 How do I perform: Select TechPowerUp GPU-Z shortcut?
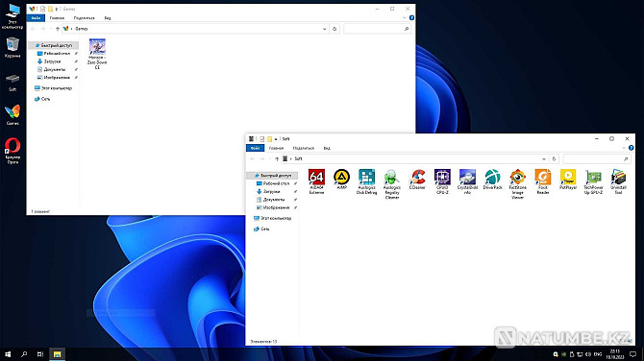pyautogui.click(x=593, y=181)
